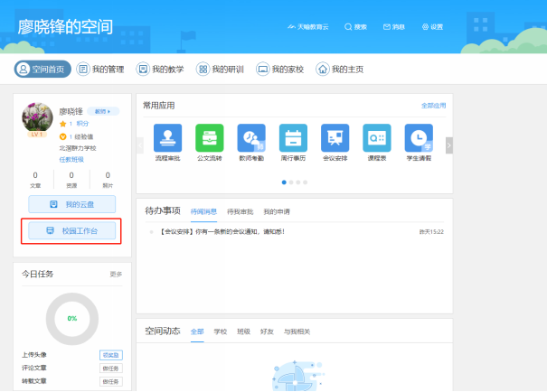Select 班级 tab in 空间动态

point(243,331)
